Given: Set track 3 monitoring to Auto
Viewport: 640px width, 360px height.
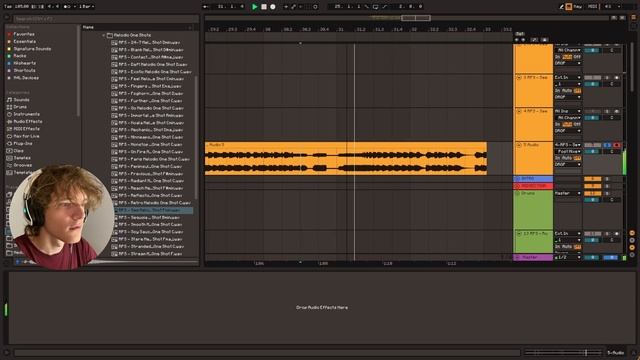Looking at the screenshot, I should [x=567, y=91].
